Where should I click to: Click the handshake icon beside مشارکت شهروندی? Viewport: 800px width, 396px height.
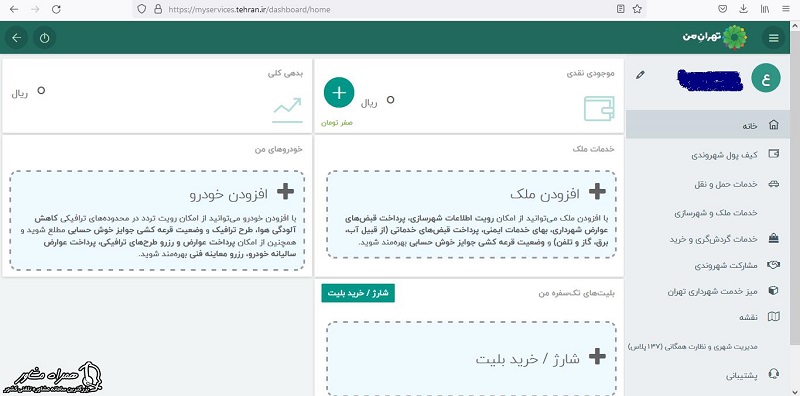pos(773,265)
